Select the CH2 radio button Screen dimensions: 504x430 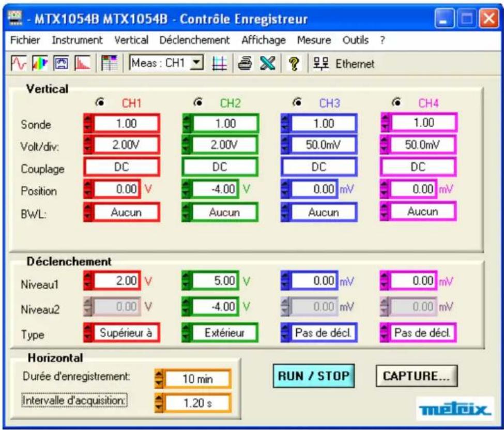coord(198,102)
